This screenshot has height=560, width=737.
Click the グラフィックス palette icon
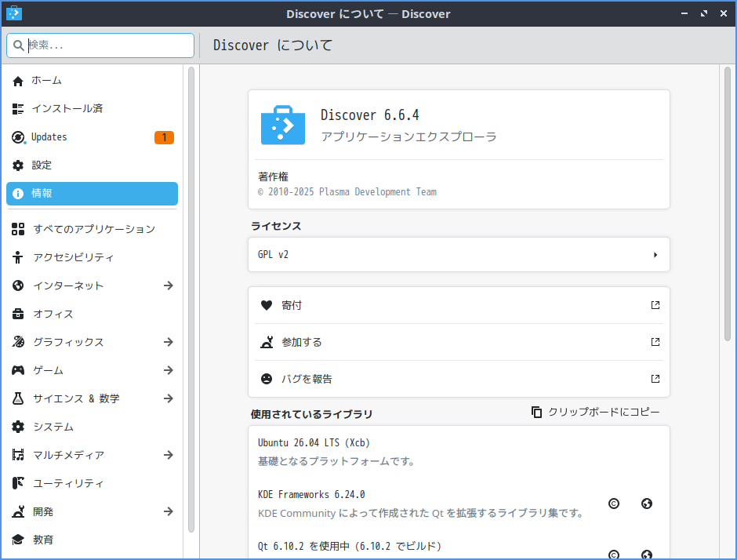click(18, 342)
